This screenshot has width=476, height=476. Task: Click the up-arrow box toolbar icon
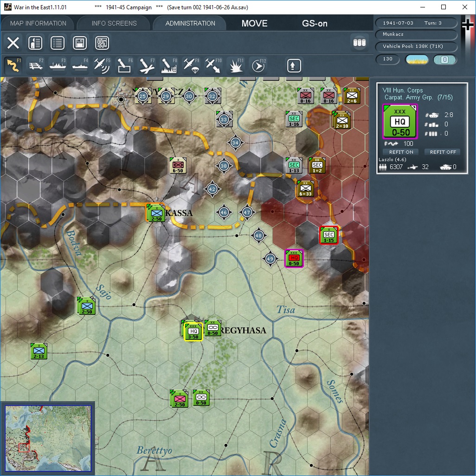point(294,65)
